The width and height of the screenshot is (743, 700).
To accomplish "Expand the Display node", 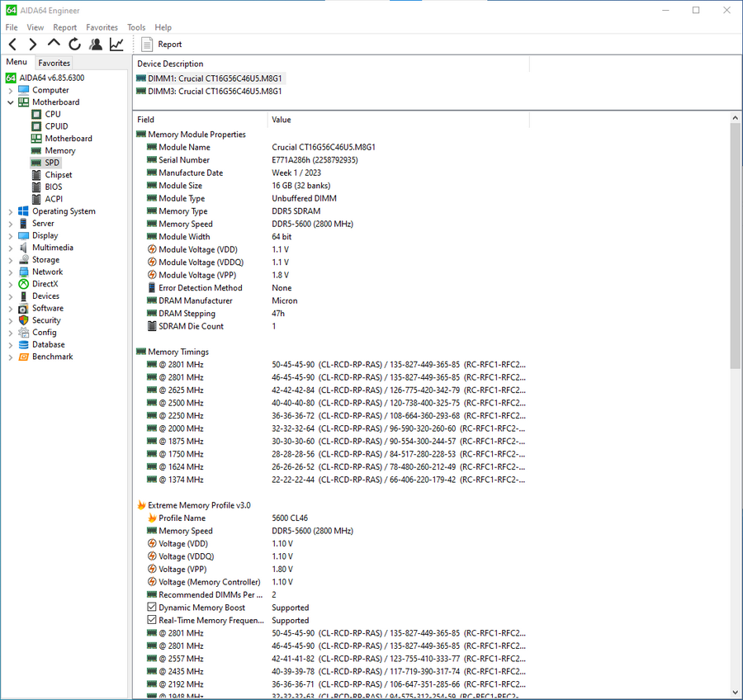I will point(11,236).
